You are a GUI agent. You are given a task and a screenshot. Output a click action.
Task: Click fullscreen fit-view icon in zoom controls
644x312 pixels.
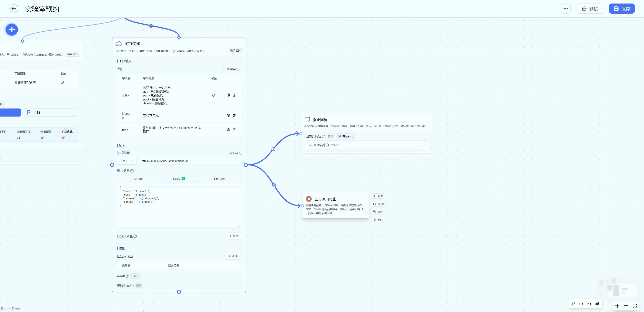pyautogui.click(x=634, y=306)
